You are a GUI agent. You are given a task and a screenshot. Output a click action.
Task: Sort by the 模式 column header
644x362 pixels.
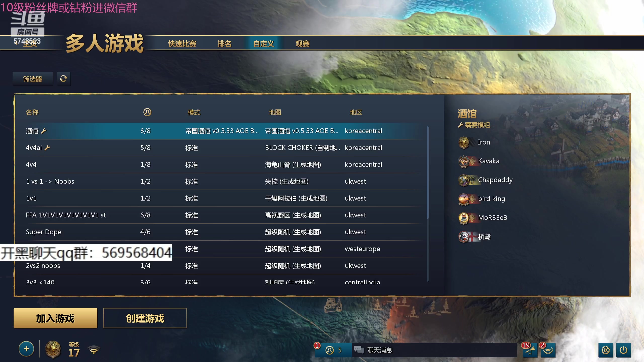[194, 112]
